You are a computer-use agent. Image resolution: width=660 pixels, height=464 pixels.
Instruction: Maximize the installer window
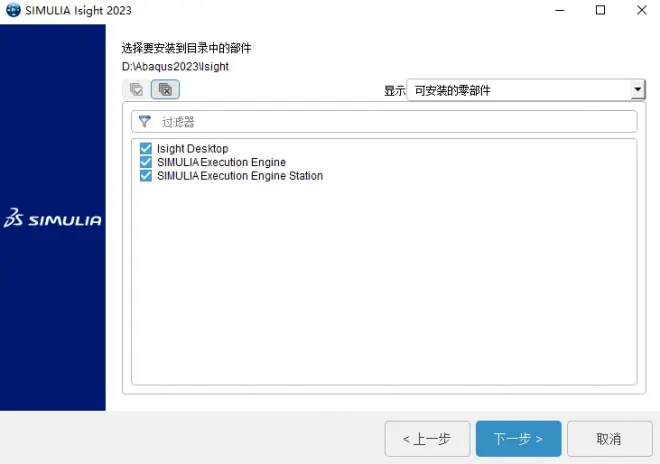[x=601, y=10]
